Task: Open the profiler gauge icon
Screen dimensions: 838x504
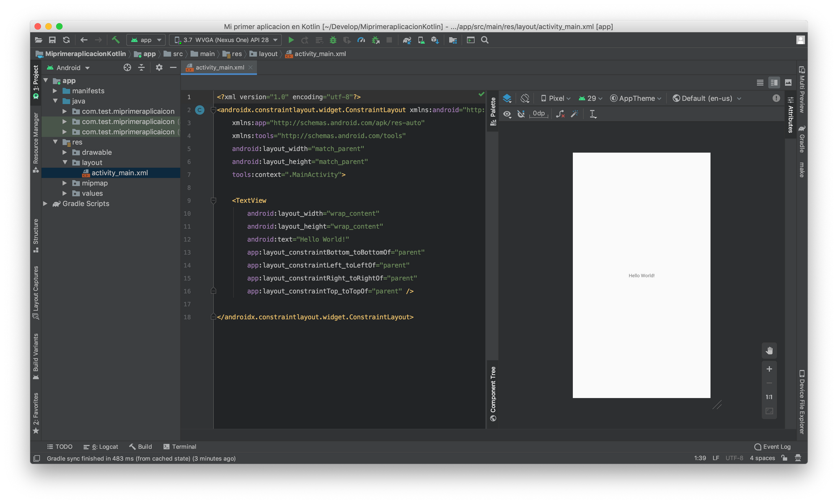Action: pyautogui.click(x=361, y=40)
